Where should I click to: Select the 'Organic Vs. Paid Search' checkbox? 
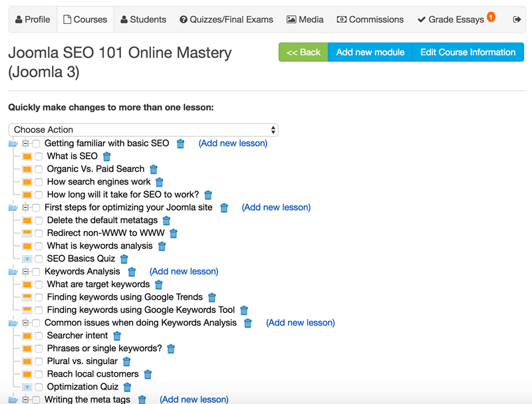(x=39, y=169)
